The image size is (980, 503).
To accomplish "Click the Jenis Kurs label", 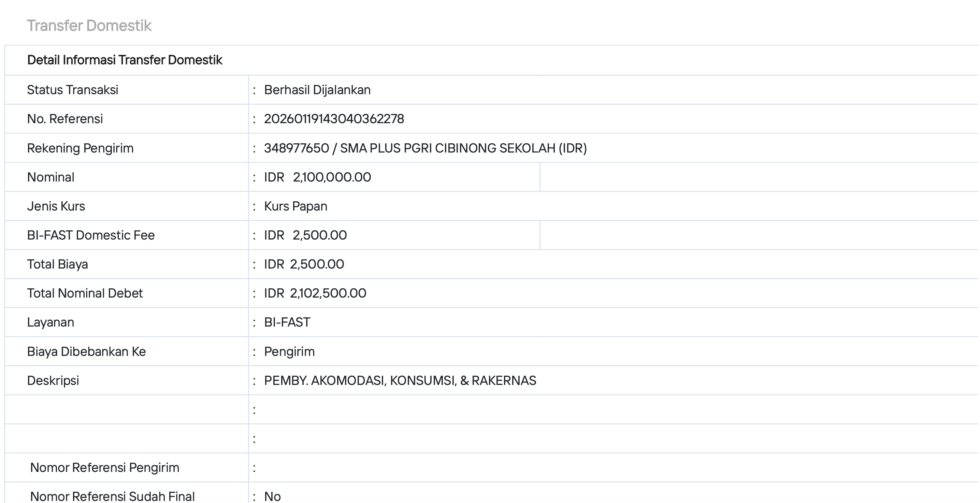I will (56, 206).
